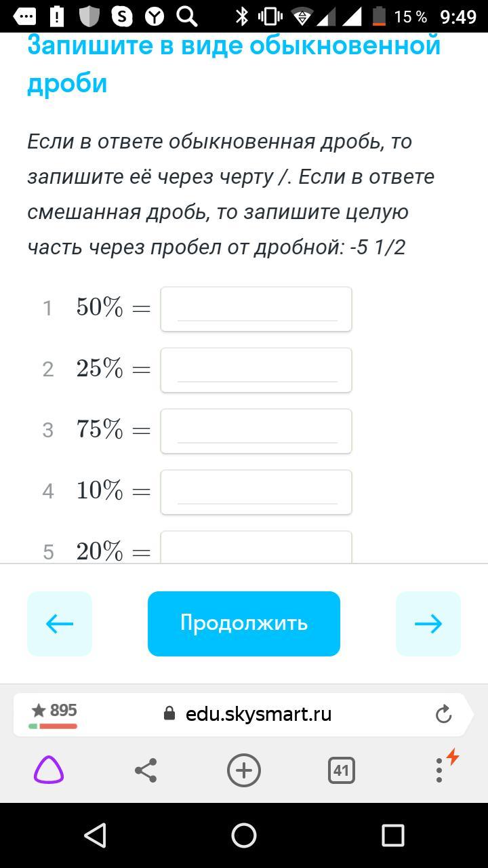Image resolution: width=488 pixels, height=868 pixels.
Task: Reload the page via refresh icon
Action: point(443,714)
